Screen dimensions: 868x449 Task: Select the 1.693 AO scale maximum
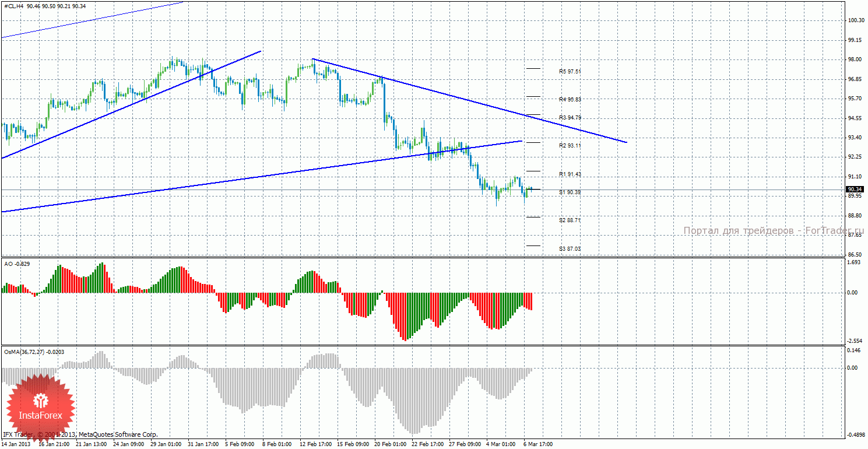click(854, 262)
